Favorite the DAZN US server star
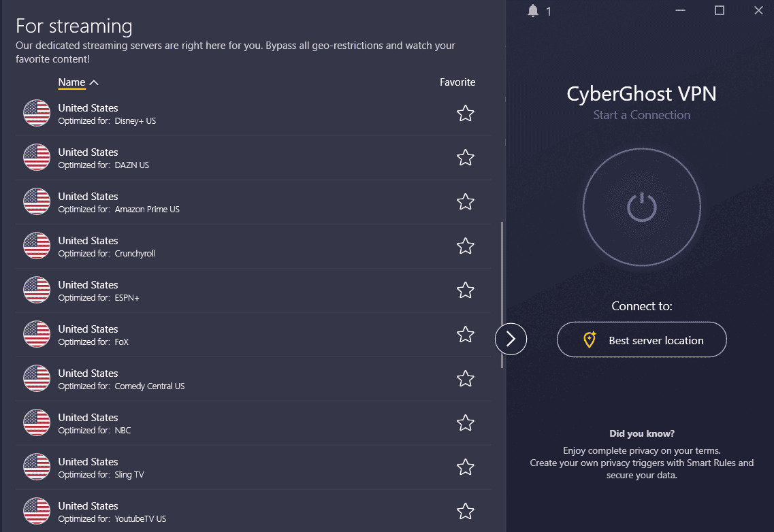 click(466, 157)
